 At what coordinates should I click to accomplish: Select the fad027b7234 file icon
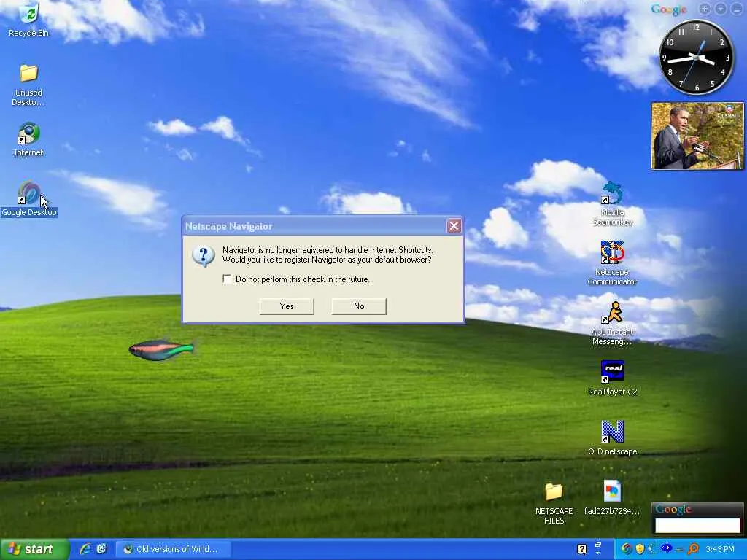pyautogui.click(x=612, y=497)
